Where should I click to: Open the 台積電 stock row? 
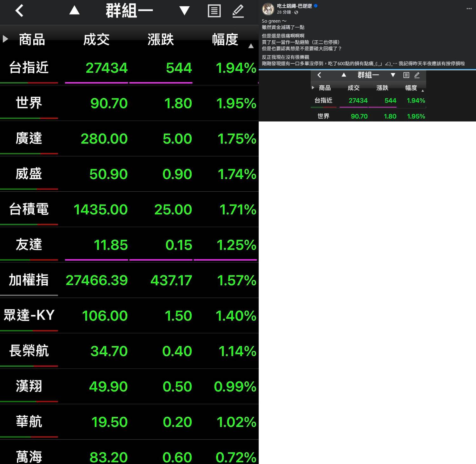(x=129, y=209)
